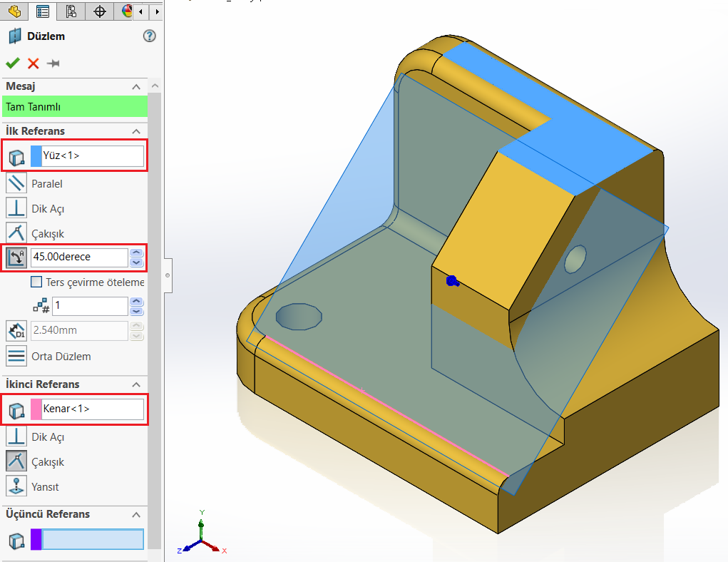Collapse the İlk Referans section
Screen dimensions: 728x562
136,131
